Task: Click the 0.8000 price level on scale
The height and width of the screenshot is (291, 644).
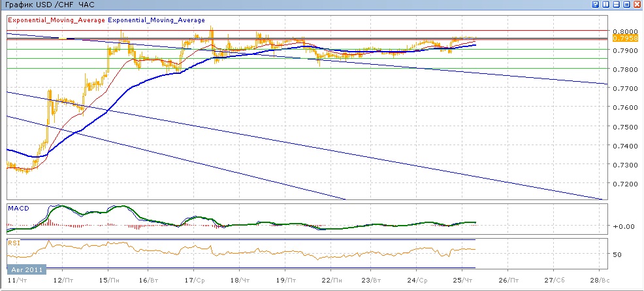Action: [x=626, y=31]
